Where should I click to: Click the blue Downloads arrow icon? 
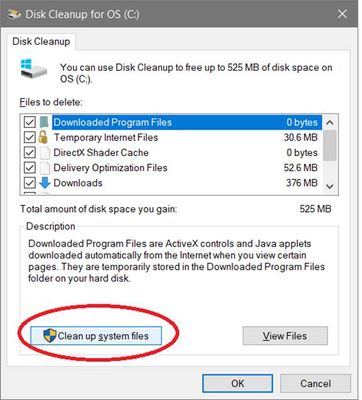[x=45, y=183]
